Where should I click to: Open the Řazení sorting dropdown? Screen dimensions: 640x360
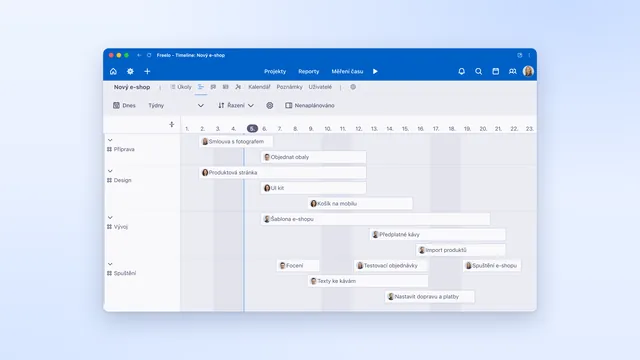coord(236,105)
